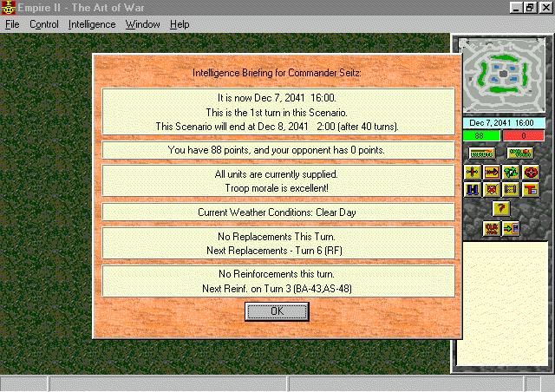Viewport: 555px width, 392px height.
Task: Click 'This is the 1st turn in this Scenario.'
Action: 277,113
